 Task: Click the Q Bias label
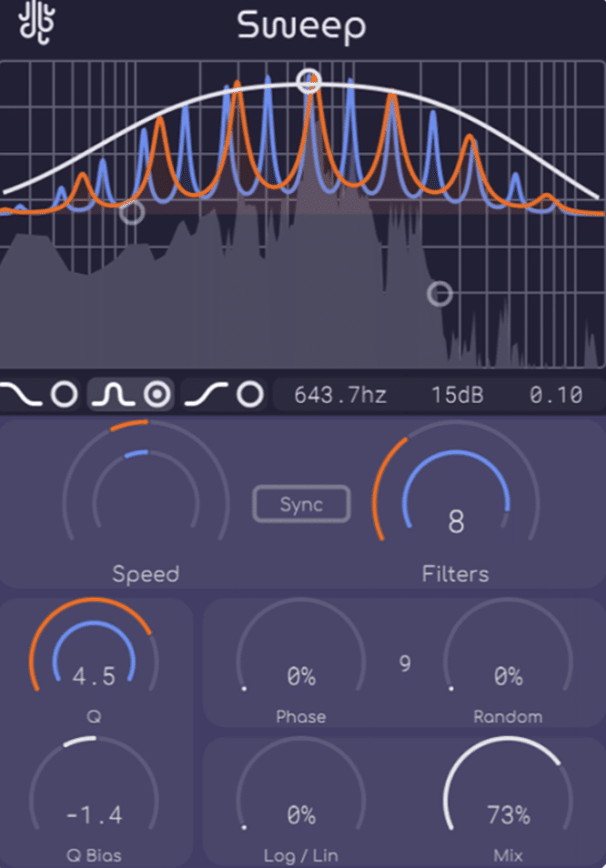(x=94, y=855)
